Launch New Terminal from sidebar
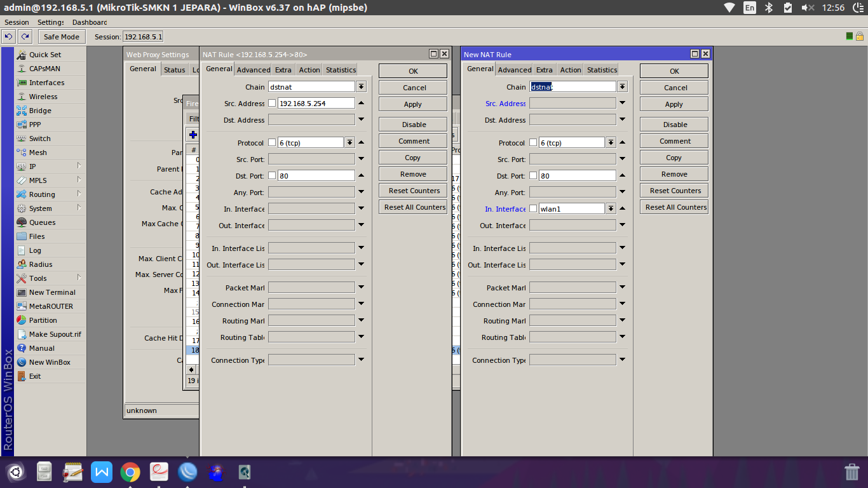 tap(51, 292)
